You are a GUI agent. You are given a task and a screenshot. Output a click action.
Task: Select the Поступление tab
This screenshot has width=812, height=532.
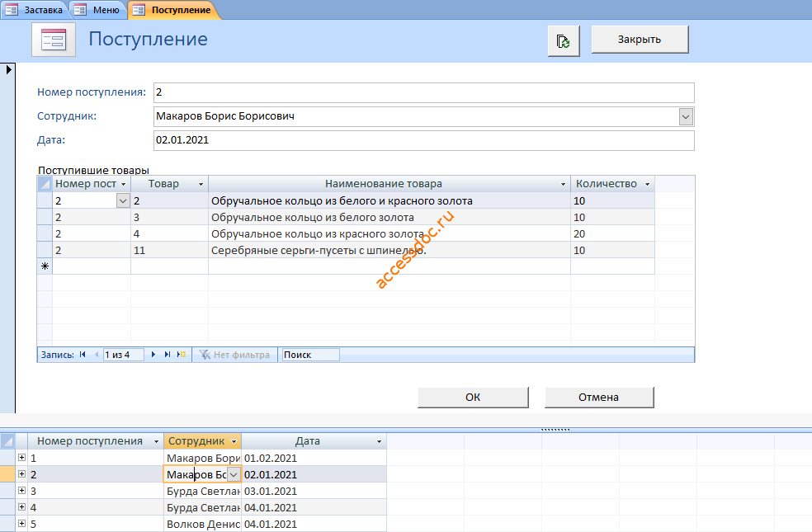(173, 10)
